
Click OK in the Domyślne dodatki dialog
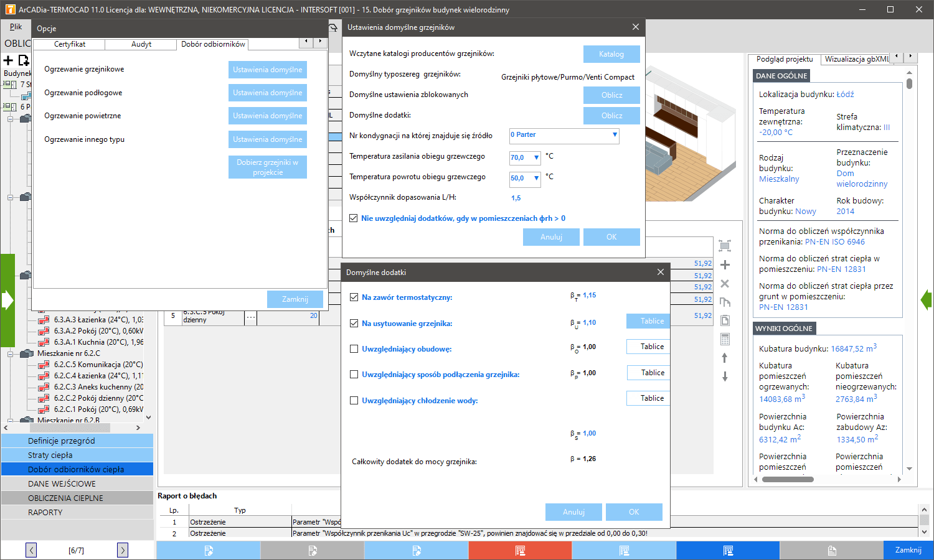(x=634, y=512)
